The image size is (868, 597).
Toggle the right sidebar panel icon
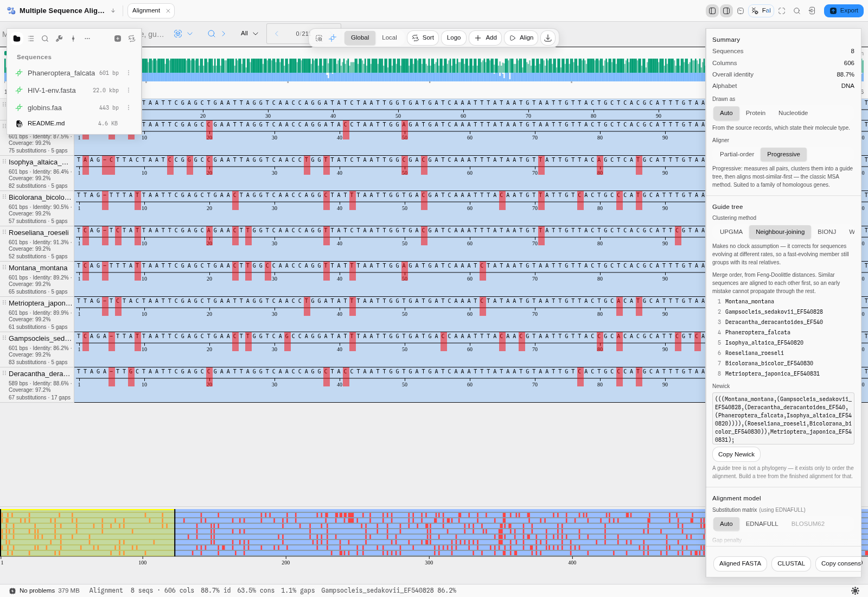point(726,11)
